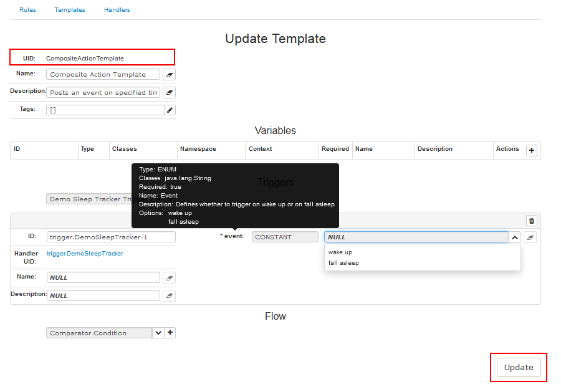The height and width of the screenshot is (392, 561).
Task: Collapse the event options with the chevron
Action: (x=515, y=237)
